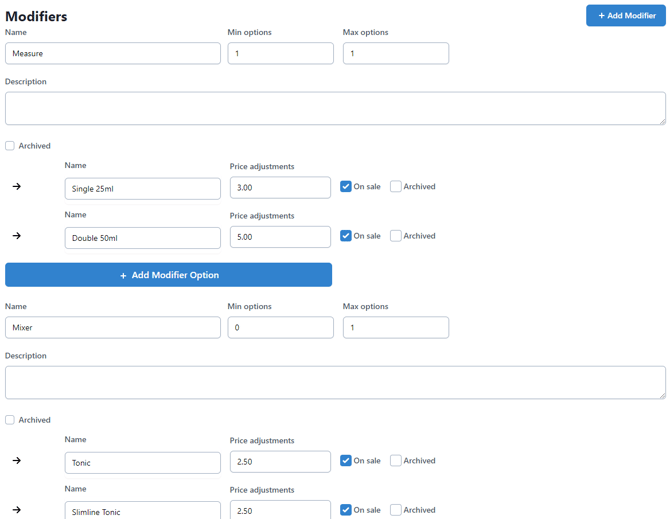Select the Mixer name input
The image size is (670, 519).
click(x=112, y=327)
